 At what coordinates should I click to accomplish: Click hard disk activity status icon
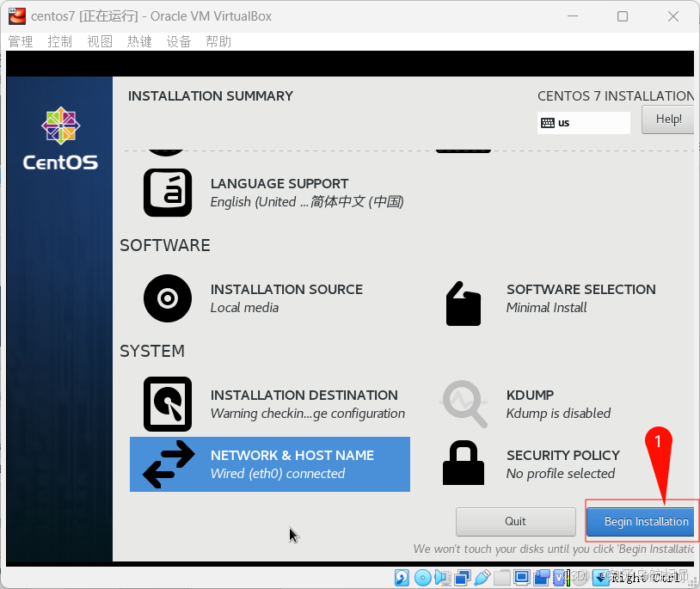pos(402,578)
